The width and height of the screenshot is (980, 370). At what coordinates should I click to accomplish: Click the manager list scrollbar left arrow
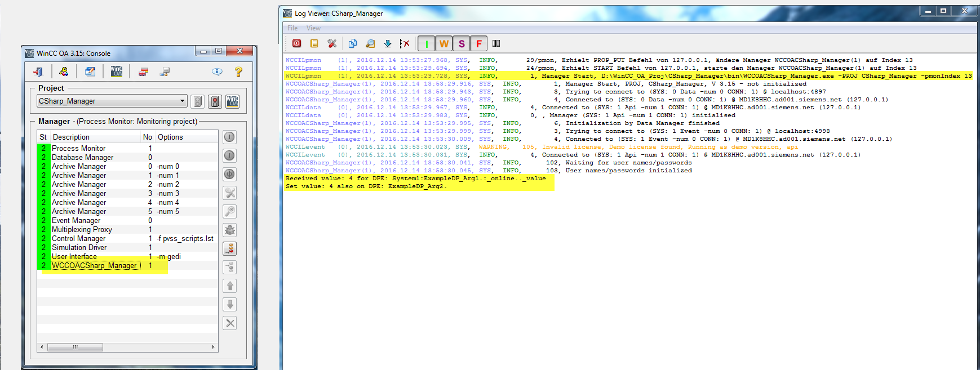point(42,347)
